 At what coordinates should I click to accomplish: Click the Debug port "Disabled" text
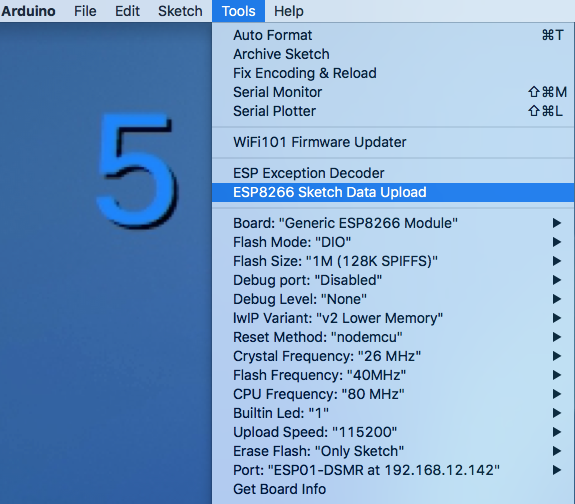307,280
